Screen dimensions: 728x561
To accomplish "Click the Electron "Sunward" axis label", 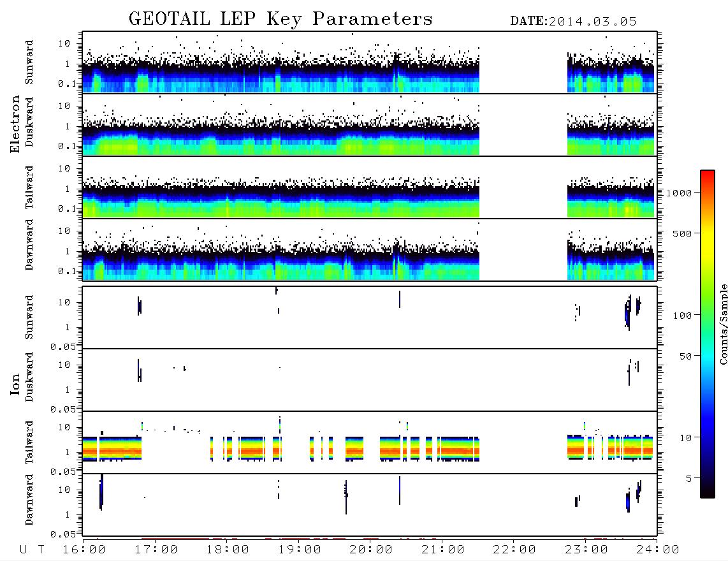I will 29,62.
